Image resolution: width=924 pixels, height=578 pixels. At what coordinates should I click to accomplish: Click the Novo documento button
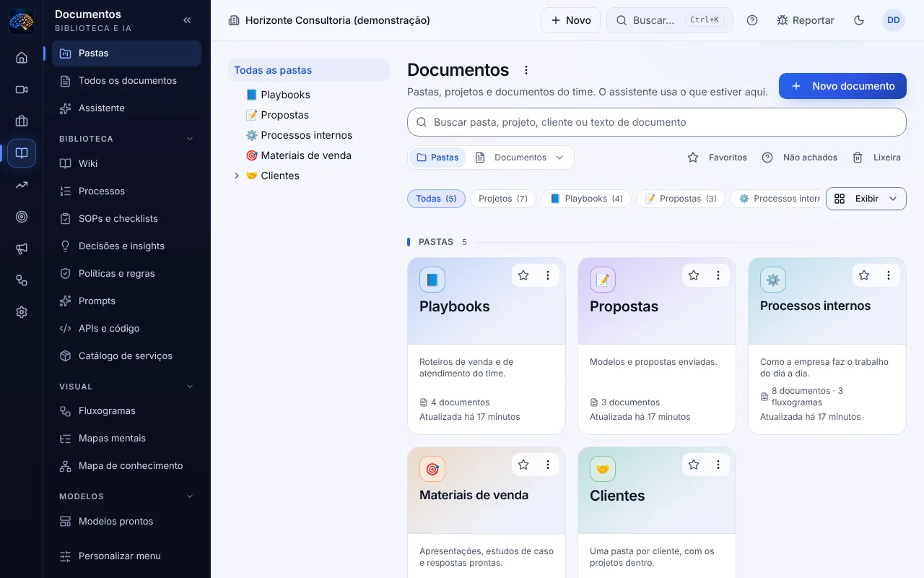click(842, 86)
